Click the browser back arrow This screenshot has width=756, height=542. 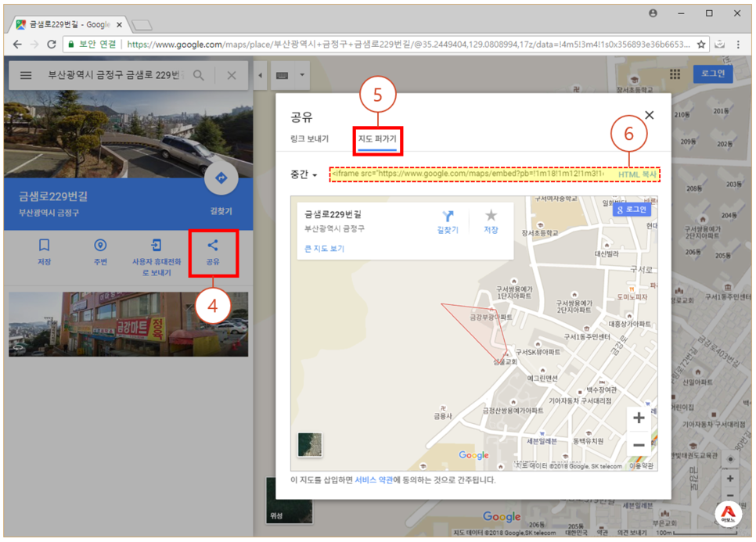tap(17, 45)
